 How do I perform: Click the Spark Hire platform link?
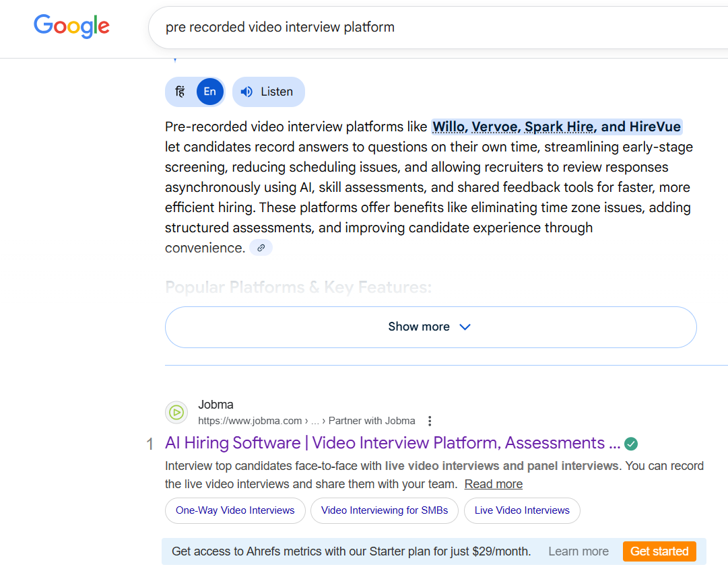point(558,127)
